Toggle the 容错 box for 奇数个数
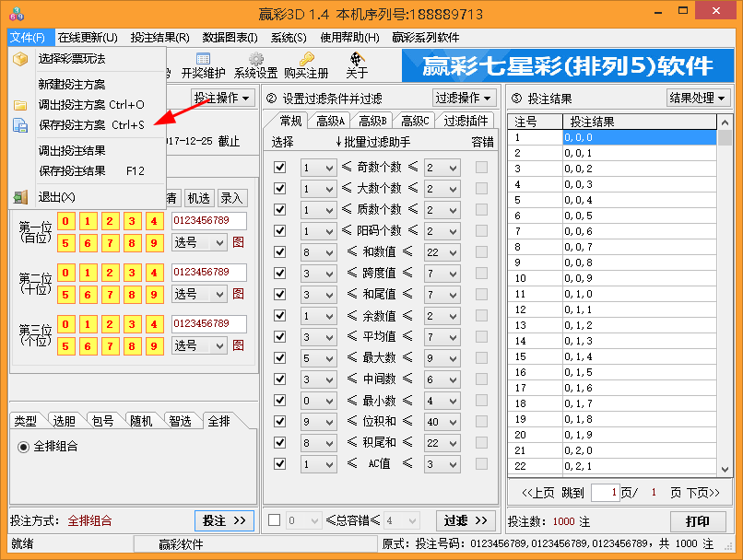743x560 pixels. (x=481, y=167)
